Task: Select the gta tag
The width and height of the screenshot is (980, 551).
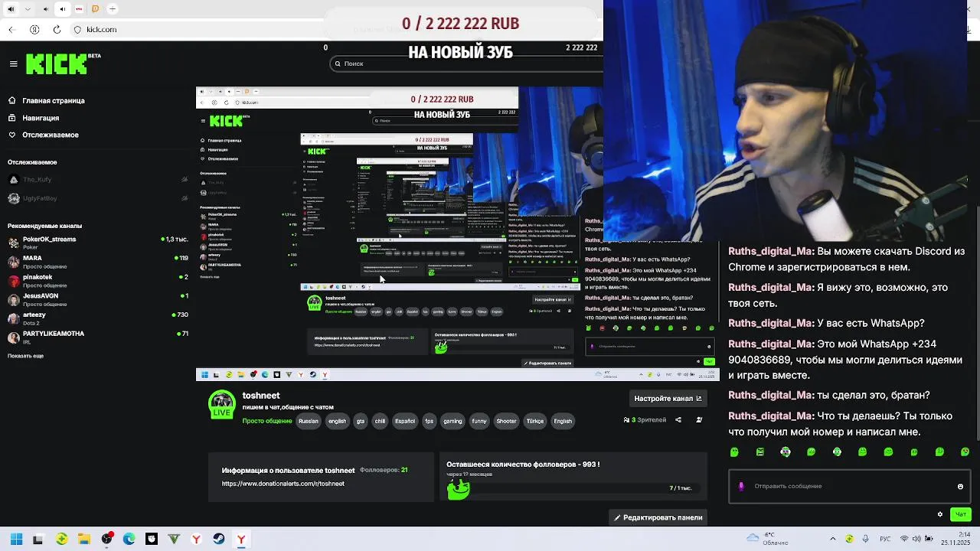Action: 361,421
